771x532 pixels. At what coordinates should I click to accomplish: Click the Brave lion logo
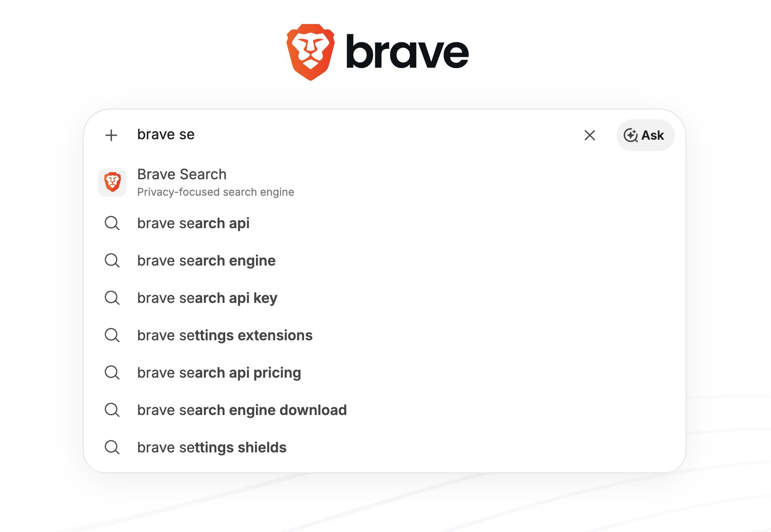click(x=311, y=51)
